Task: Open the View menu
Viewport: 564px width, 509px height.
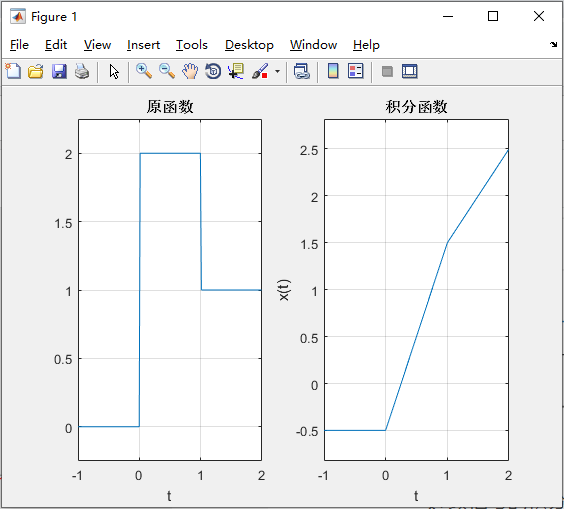Action: pos(97,45)
